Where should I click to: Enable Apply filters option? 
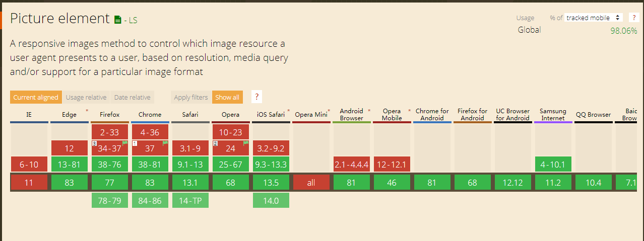click(191, 97)
